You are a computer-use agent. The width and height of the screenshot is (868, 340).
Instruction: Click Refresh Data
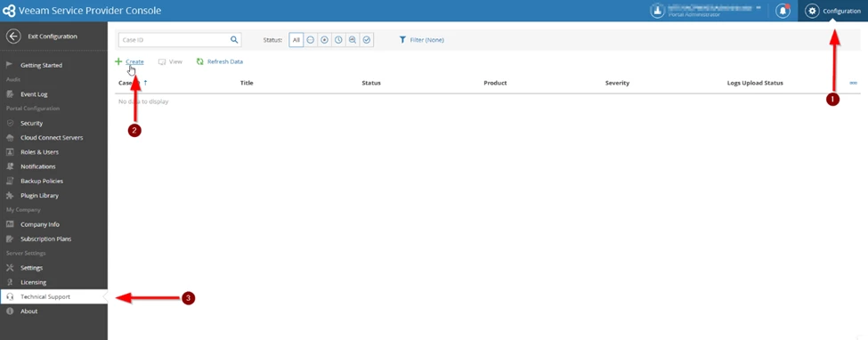(219, 61)
